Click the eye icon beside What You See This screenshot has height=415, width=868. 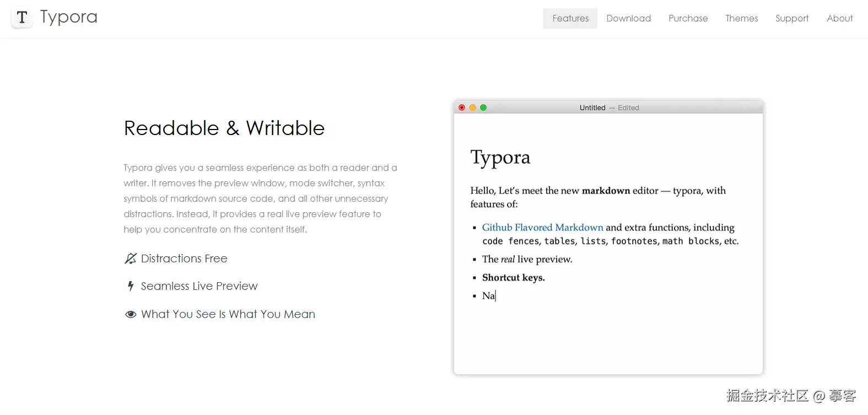(x=131, y=314)
